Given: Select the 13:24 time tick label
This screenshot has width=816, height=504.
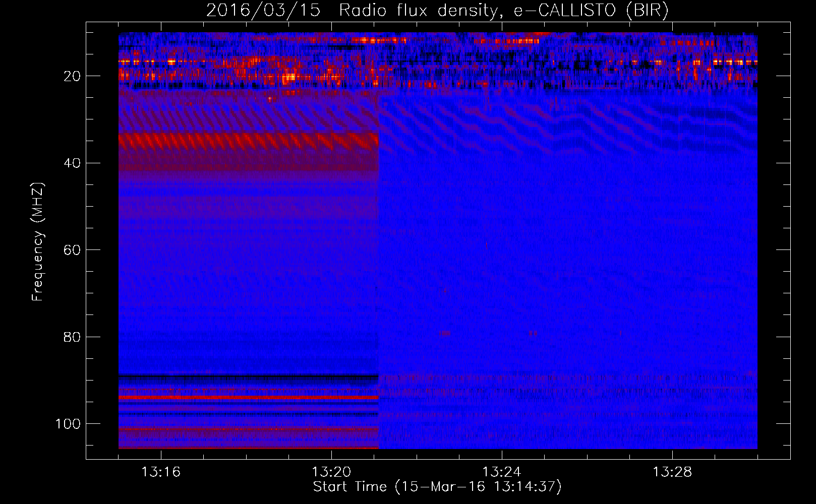Looking at the screenshot, I should click(502, 472).
